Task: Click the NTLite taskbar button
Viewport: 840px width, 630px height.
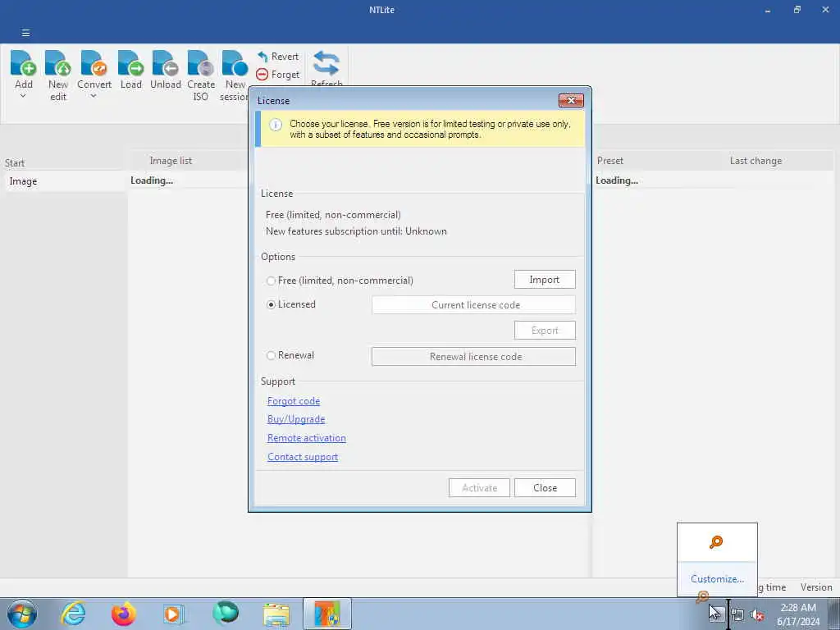Action: [x=326, y=614]
